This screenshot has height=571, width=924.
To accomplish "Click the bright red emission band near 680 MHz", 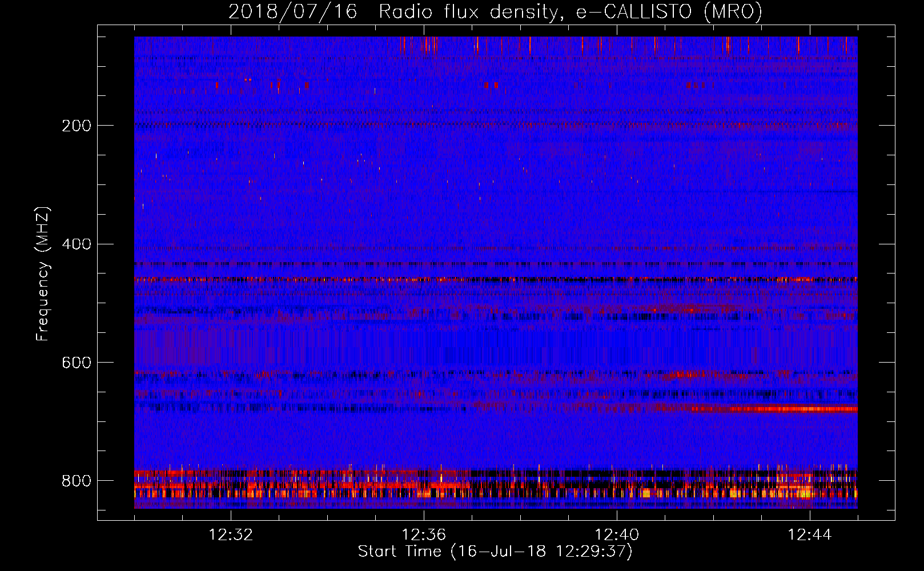I will pyautogui.click(x=774, y=409).
